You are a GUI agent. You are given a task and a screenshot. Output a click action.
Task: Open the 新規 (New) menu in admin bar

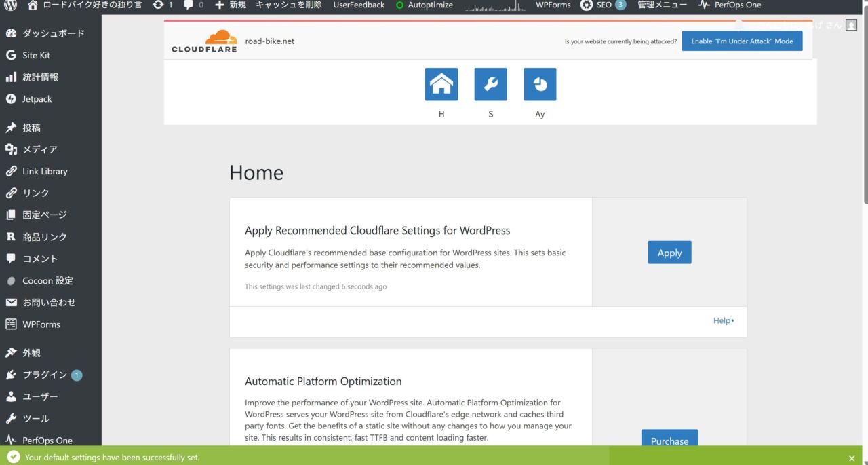pos(231,5)
